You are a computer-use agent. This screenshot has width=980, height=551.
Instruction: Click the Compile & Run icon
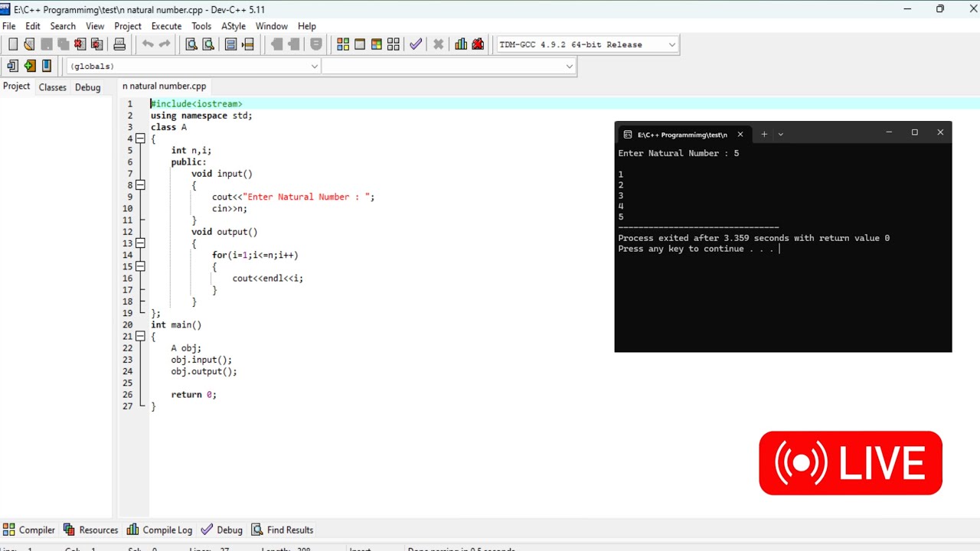(x=377, y=44)
